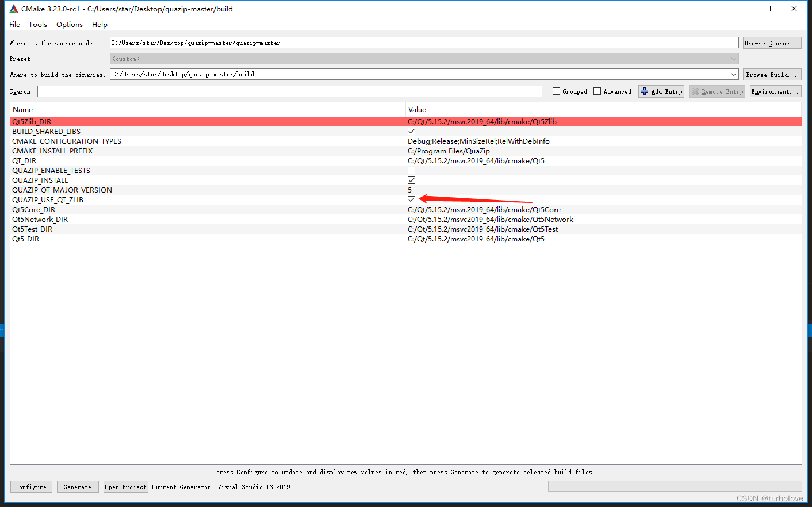Click the Generate button
Viewport: 812px width, 507px height.
[x=78, y=487]
